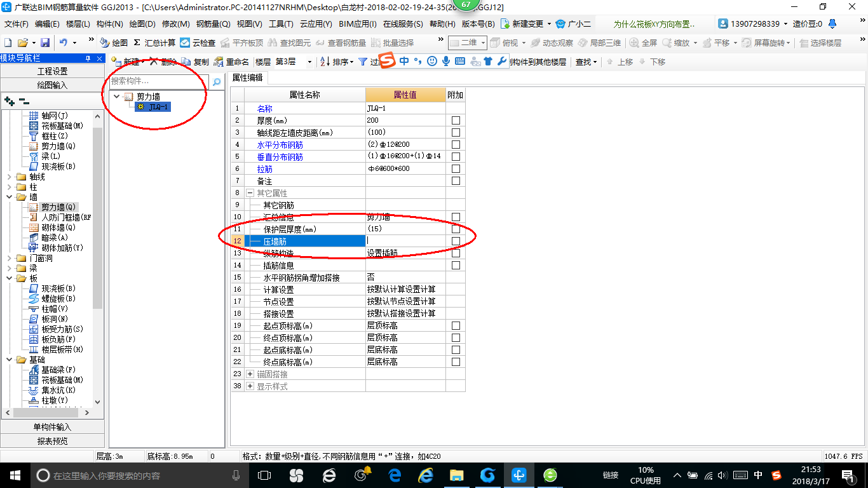
Task: Click expand-all plus icon in navigation panel
Action: 9,101
